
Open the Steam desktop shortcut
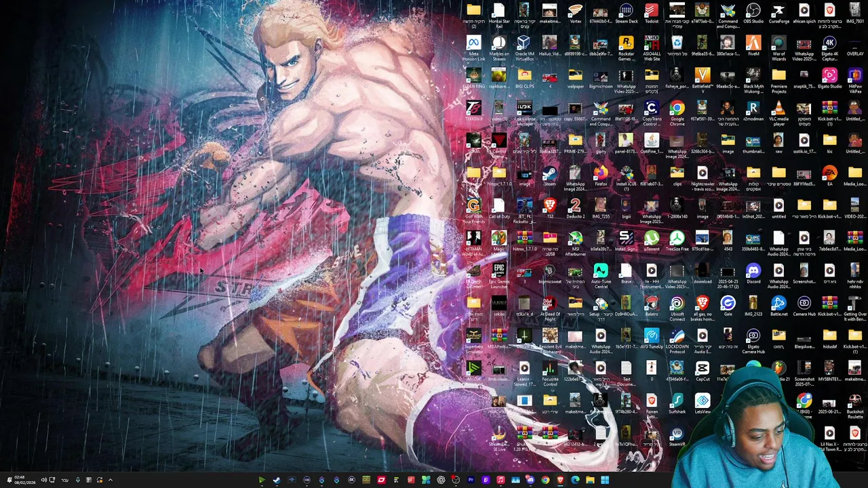click(549, 176)
